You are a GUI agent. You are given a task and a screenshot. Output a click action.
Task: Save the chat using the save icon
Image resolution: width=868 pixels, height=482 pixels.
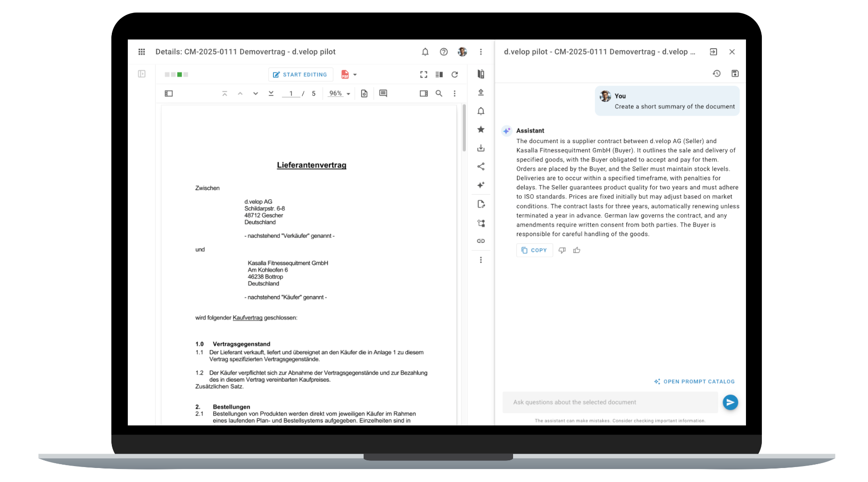[x=735, y=73]
